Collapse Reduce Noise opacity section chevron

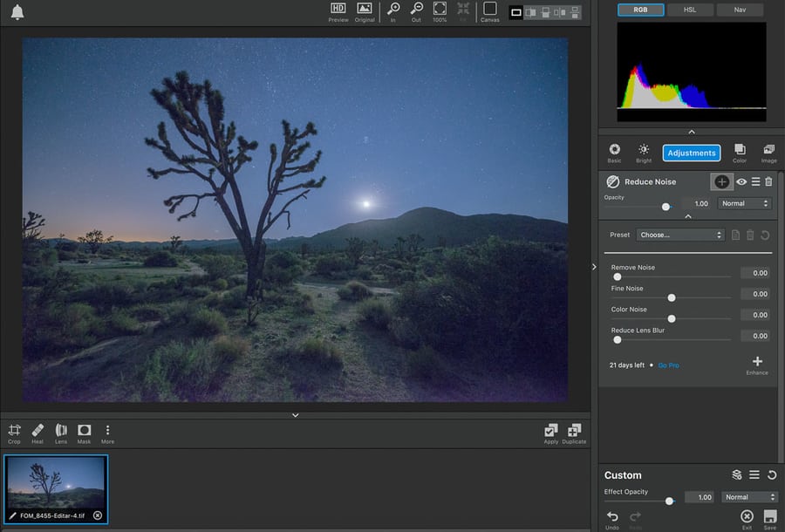(x=688, y=216)
